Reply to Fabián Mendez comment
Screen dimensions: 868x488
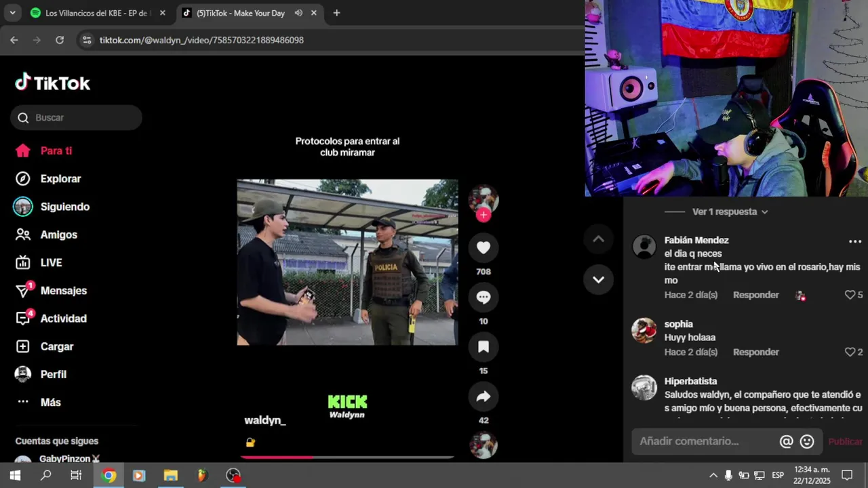pyautogui.click(x=756, y=295)
